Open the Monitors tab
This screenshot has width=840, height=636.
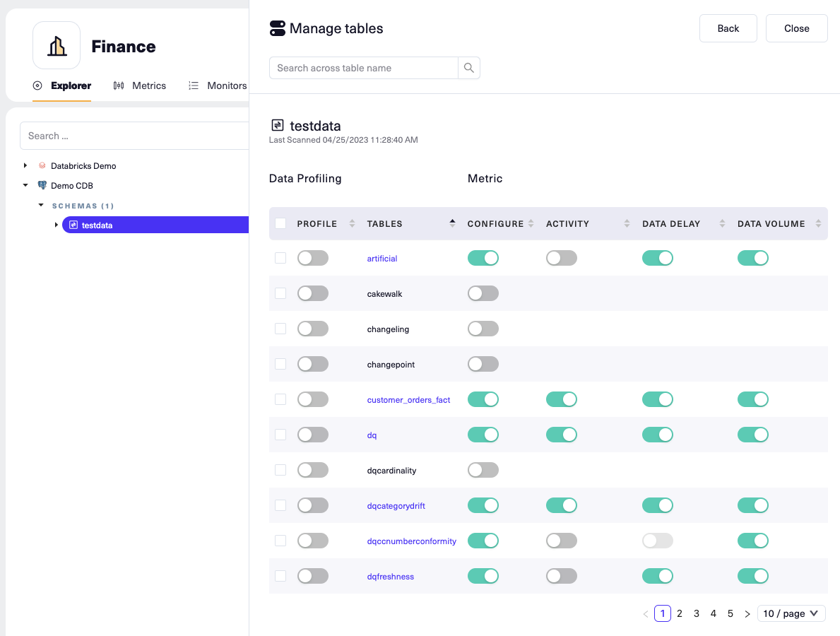(218, 86)
